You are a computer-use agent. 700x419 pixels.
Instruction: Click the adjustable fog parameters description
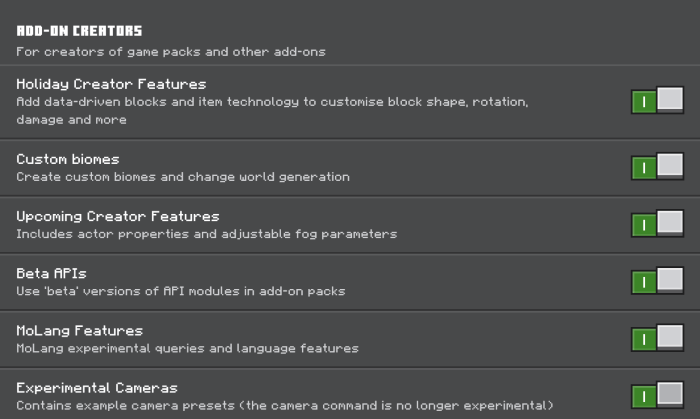tap(206, 234)
